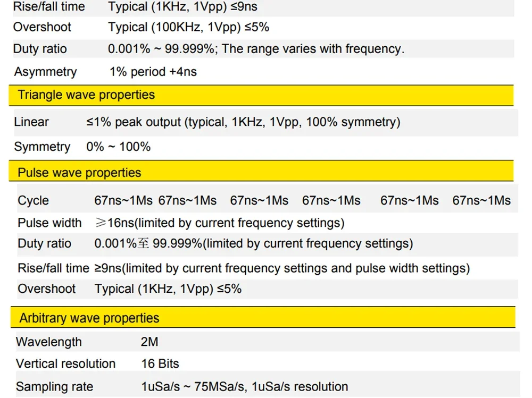Click the Wavelength 2M value
The width and height of the screenshot is (532, 398).
point(149,342)
